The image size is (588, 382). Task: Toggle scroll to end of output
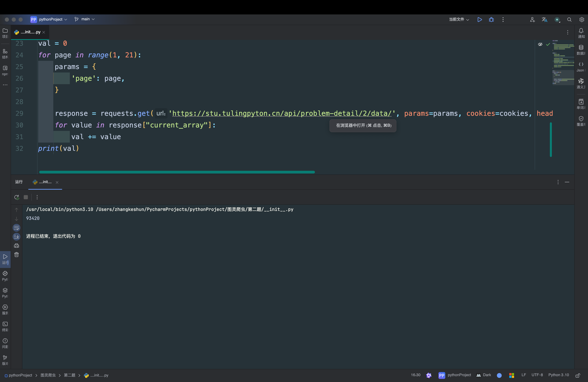(x=17, y=237)
